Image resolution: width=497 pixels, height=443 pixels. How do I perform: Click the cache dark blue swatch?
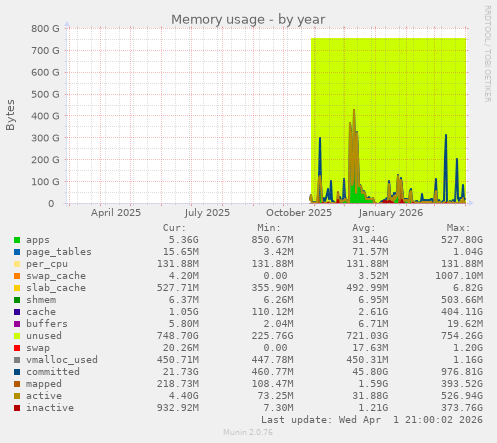click(17, 312)
